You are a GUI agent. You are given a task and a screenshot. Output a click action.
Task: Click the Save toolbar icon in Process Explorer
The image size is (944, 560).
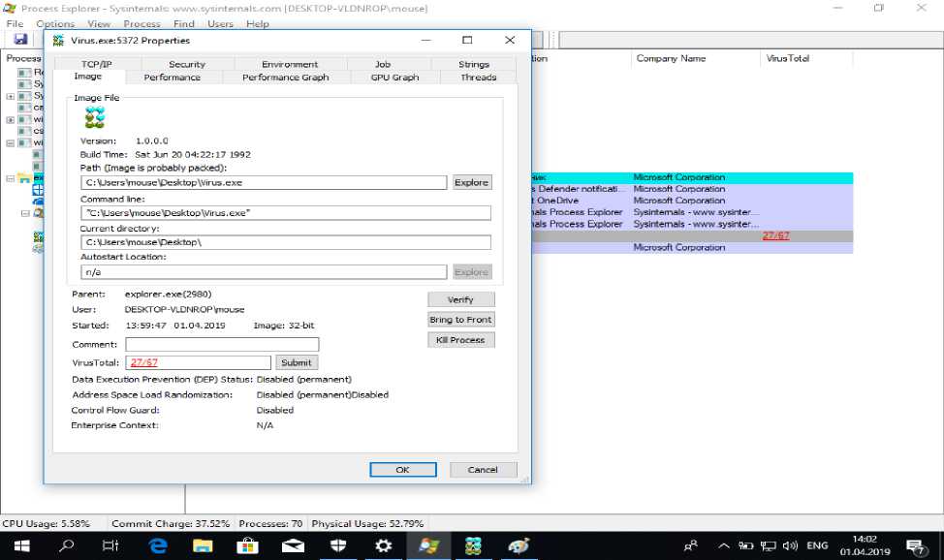coord(20,39)
